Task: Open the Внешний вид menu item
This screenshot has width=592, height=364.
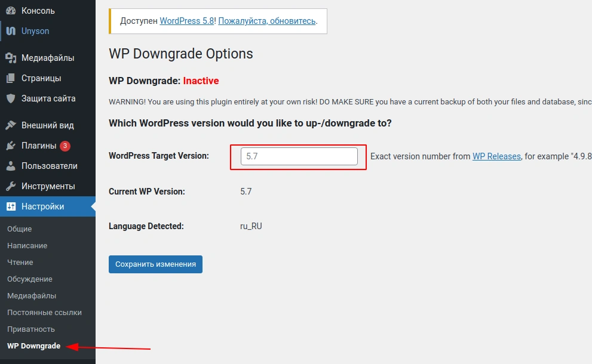Action: pyautogui.click(x=48, y=125)
